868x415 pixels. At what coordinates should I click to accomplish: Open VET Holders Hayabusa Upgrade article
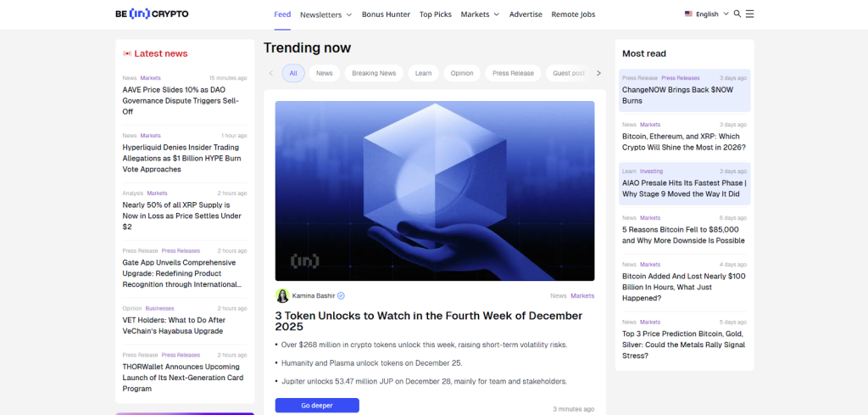(174, 326)
